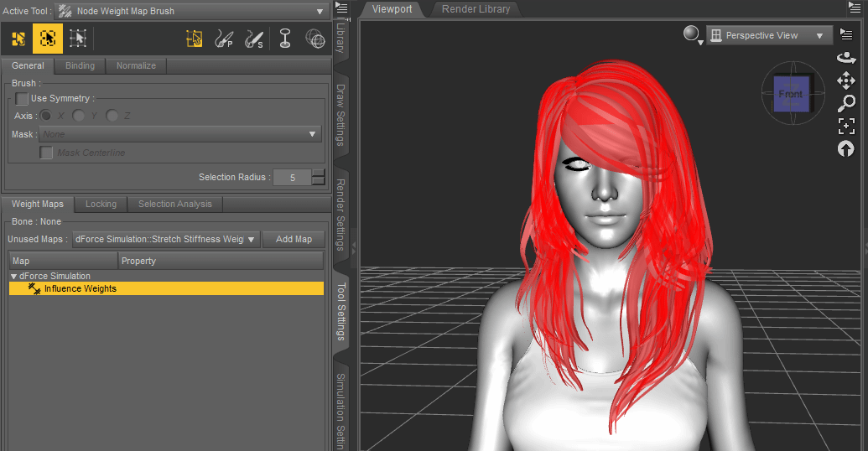Screen dimensions: 868x451
Task: Open the top-right corner pane options icon
Action: [x=855, y=8]
